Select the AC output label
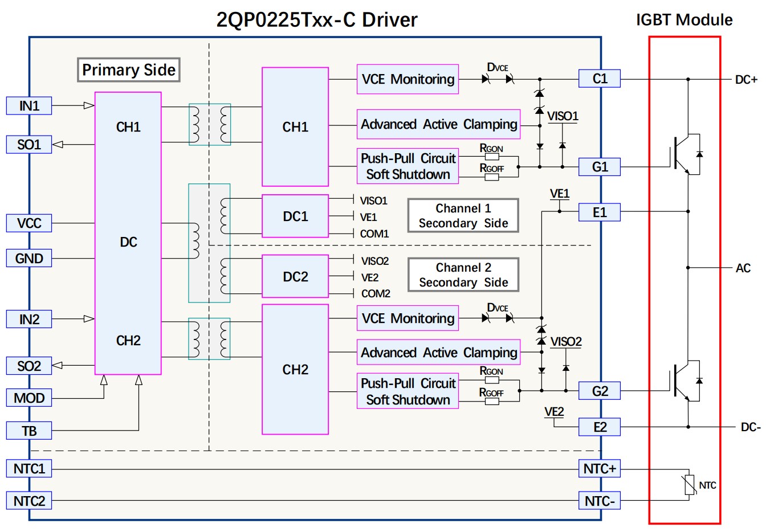This screenshot has height=532, width=770. tap(743, 268)
